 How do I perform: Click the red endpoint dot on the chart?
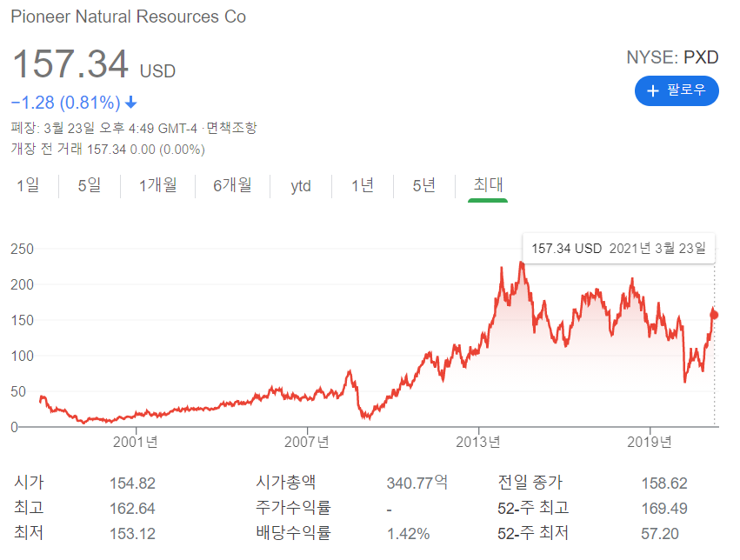coord(713,316)
